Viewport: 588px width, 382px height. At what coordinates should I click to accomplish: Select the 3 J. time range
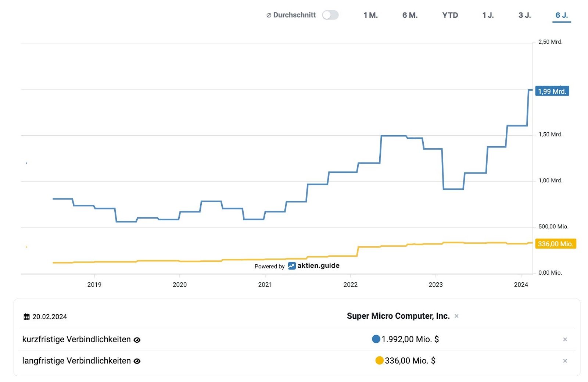[x=524, y=15]
